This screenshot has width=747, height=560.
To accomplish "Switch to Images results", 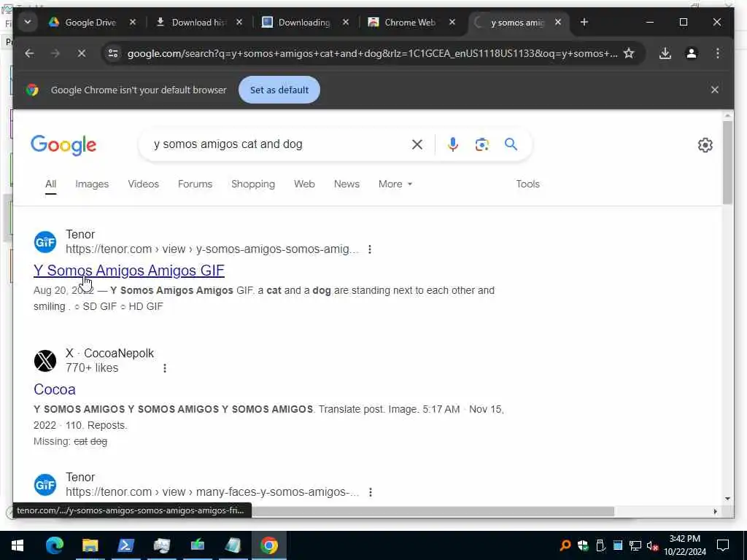I will coord(92,184).
